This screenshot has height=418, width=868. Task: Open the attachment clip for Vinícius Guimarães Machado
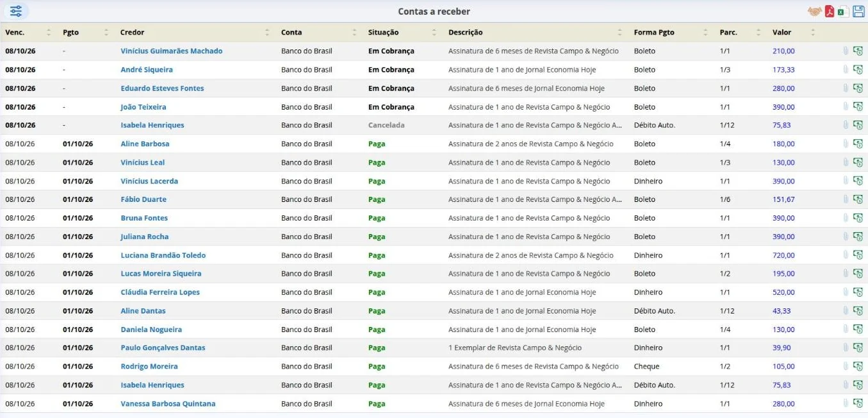[845, 51]
